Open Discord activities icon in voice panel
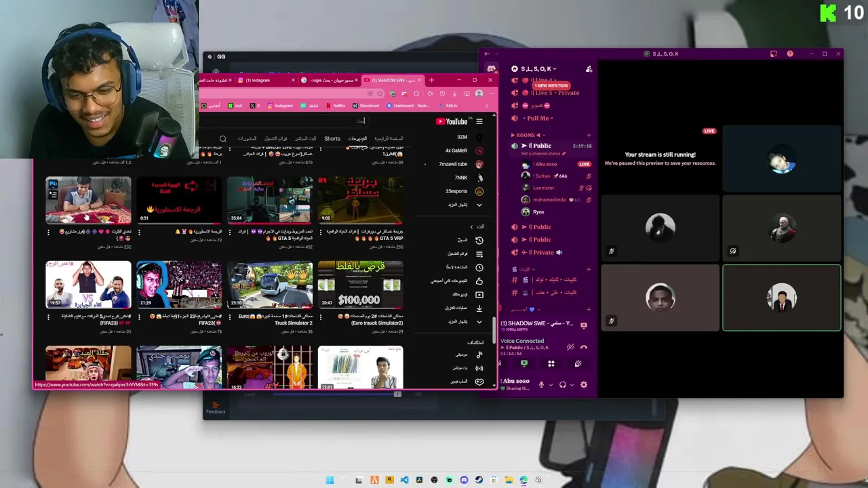This screenshot has width=868, height=488. point(551,364)
